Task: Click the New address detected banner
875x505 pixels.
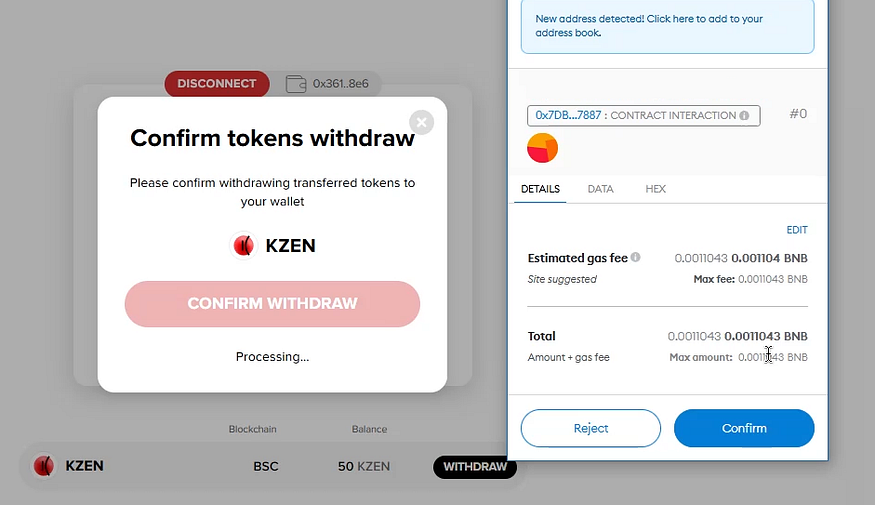Action: coord(666,26)
